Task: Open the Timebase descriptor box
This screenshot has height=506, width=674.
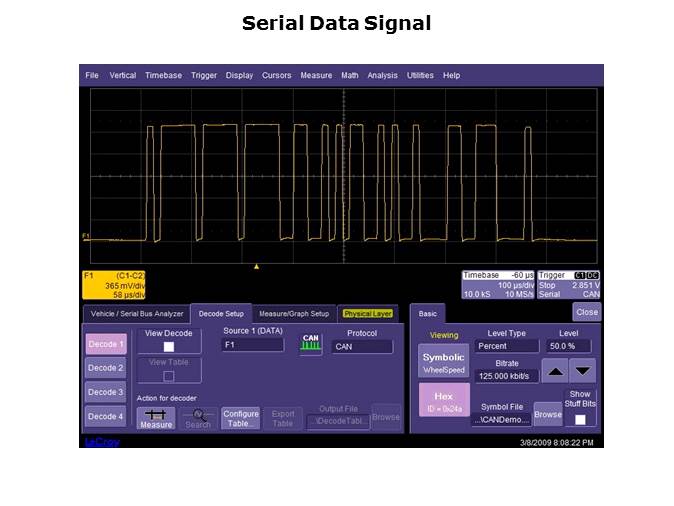Action: (497, 285)
